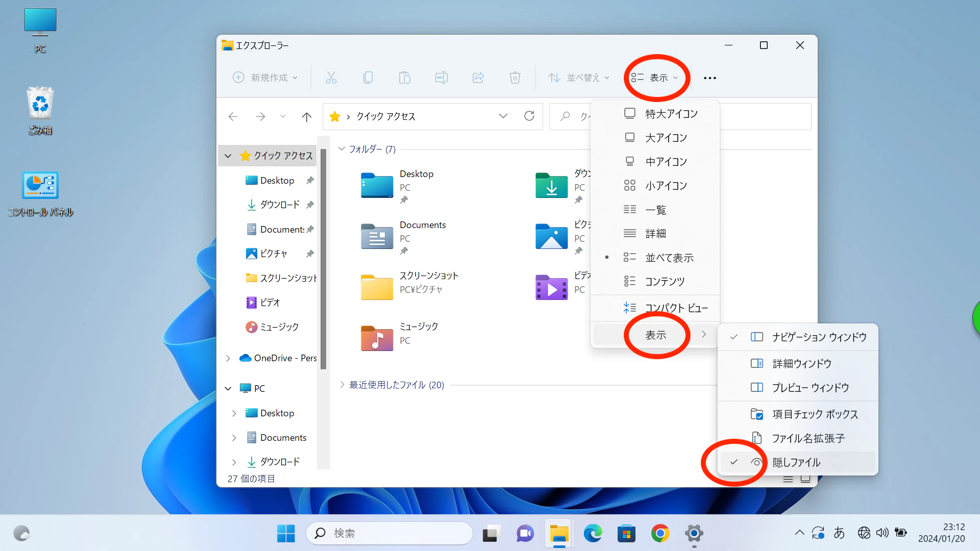Open the スクリーンショット folder tile
This screenshot has height=551, width=980.
pos(377,287)
